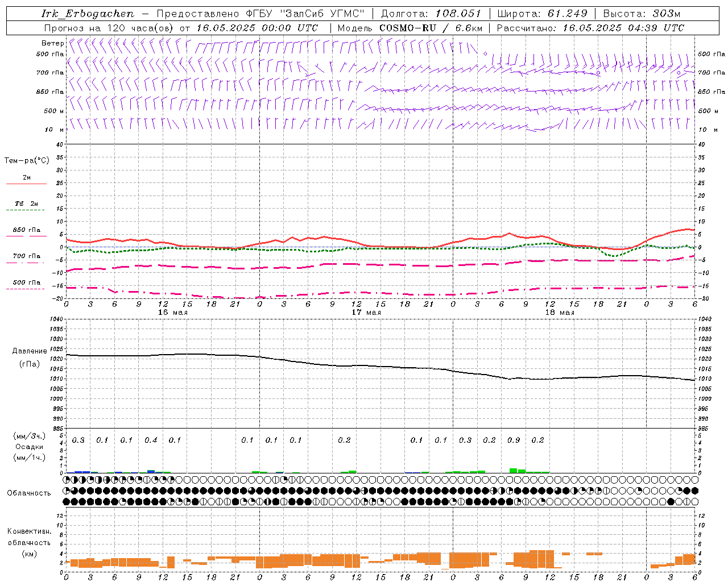The height and width of the screenshot is (582, 728).
Task: Click the 'Прогноз на 120 часа(ов)' header text
Action: point(110,28)
